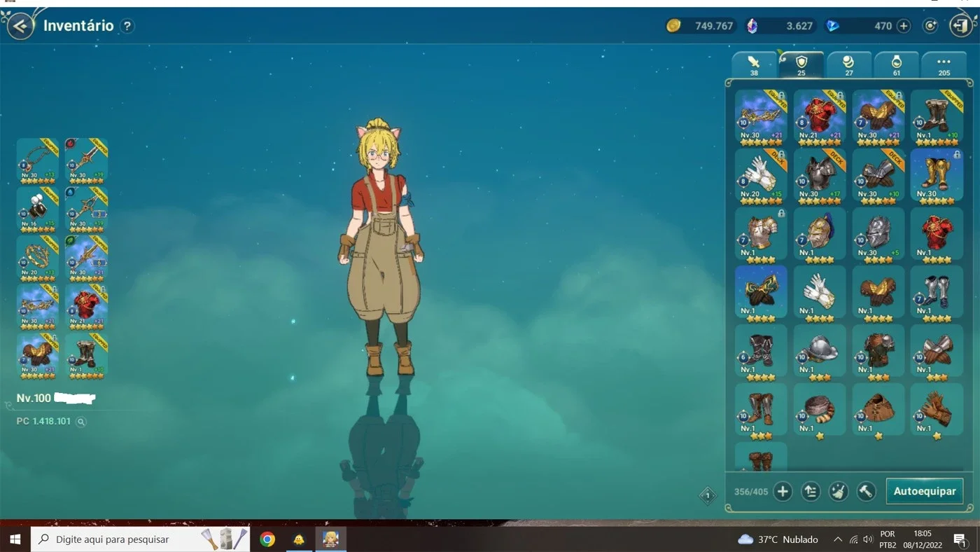Click equipped red armor Nv.21 +21 in left panel
The width and height of the screenshot is (980, 552).
point(86,307)
